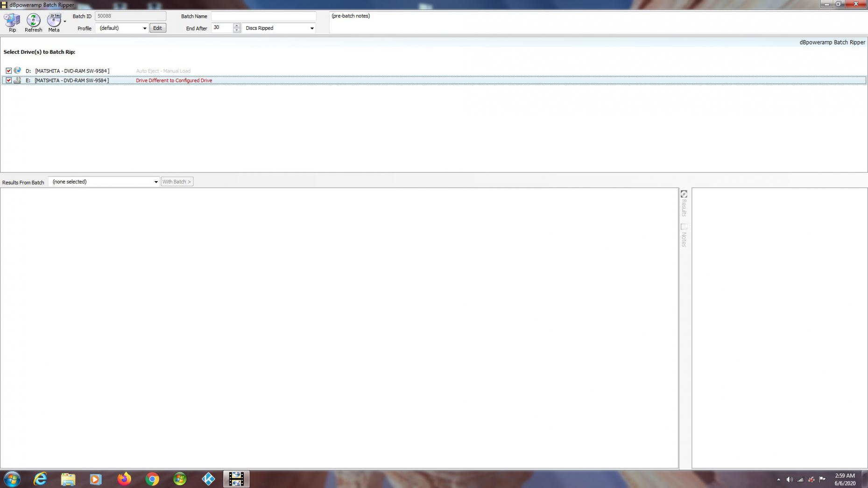Expand the Profile dropdown
Image resolution: width=868 pixels, height=488 pixels.
(x=144, y=28)
